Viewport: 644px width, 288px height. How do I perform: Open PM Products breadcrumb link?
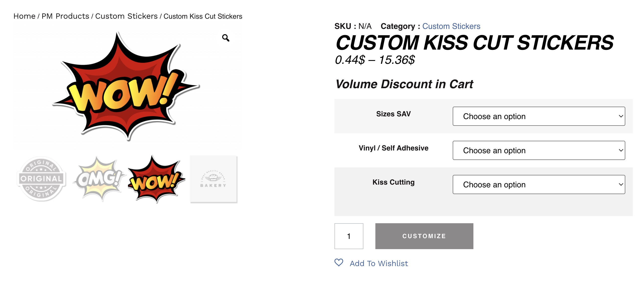click(x=65, y=16)
